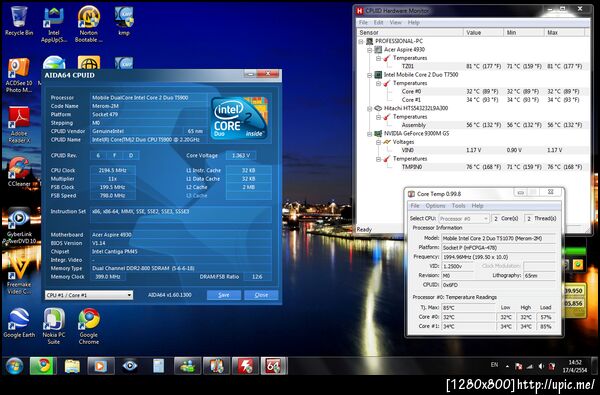Open Select CPU dropdown in Core Temp

(464, 219)
